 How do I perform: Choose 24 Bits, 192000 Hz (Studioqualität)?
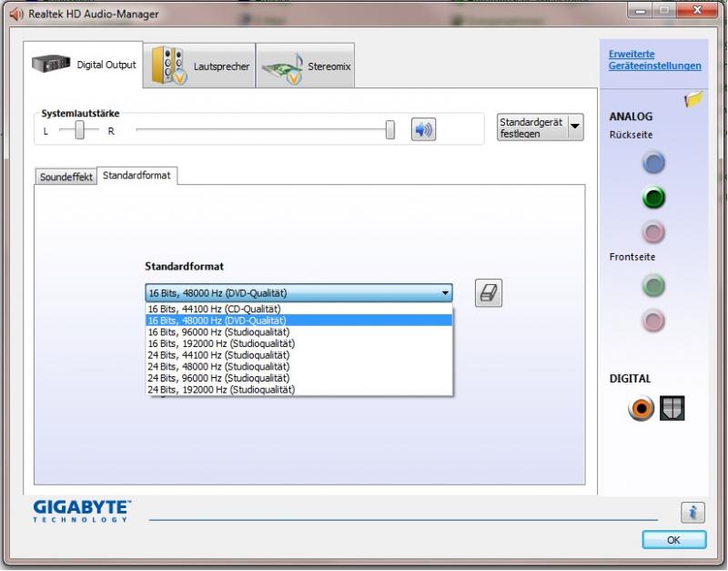[x=299, y=390]
